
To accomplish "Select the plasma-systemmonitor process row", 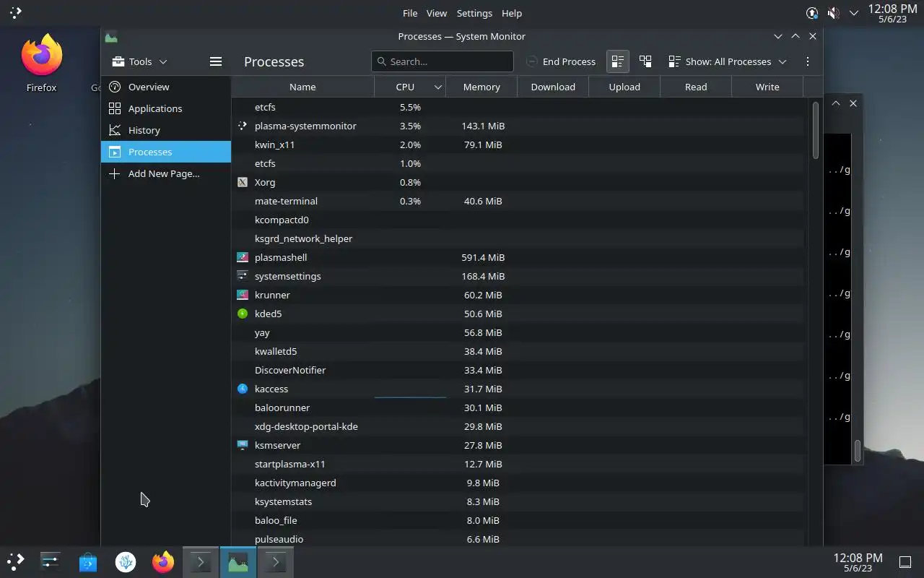I will [518, 126].
